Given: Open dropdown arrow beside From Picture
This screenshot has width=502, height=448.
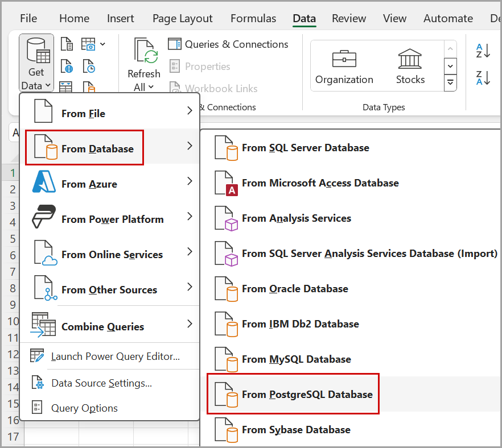Looking at the screenshot, I should [102, 44].
